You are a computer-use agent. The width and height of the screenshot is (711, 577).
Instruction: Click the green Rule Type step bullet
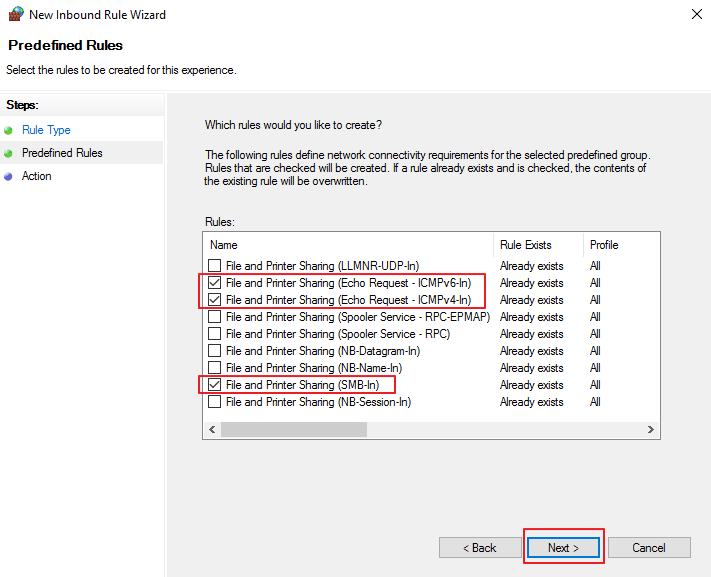pyautogui.click(x=9, y=130)
